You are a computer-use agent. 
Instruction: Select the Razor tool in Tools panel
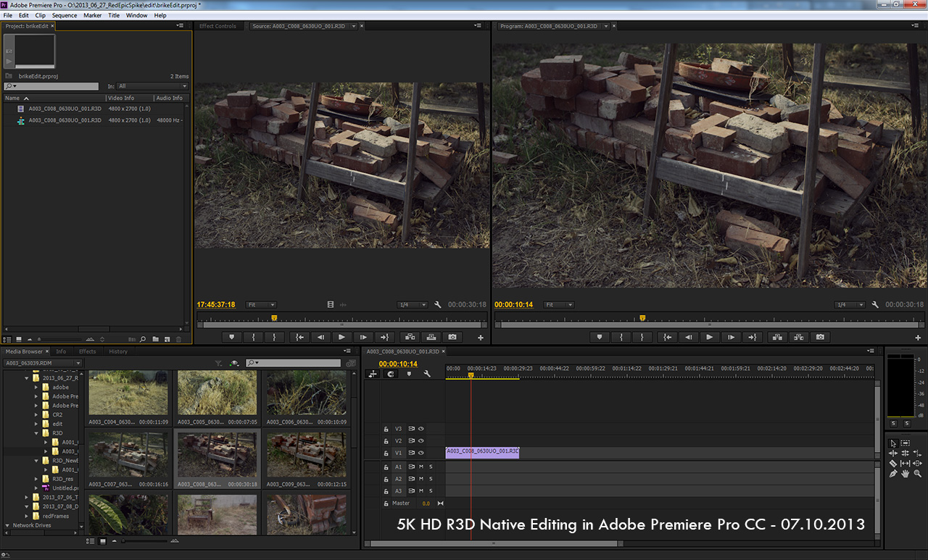(893, 463)
